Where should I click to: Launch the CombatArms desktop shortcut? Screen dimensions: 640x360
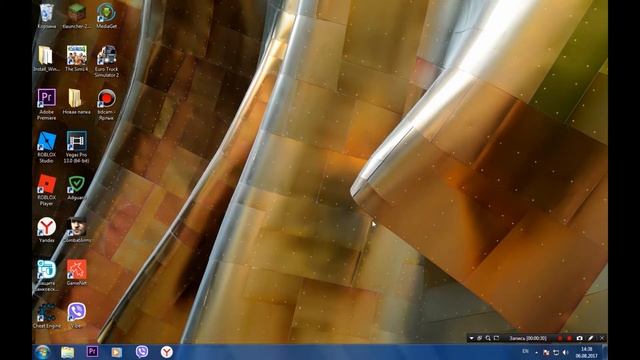point(77,230)
